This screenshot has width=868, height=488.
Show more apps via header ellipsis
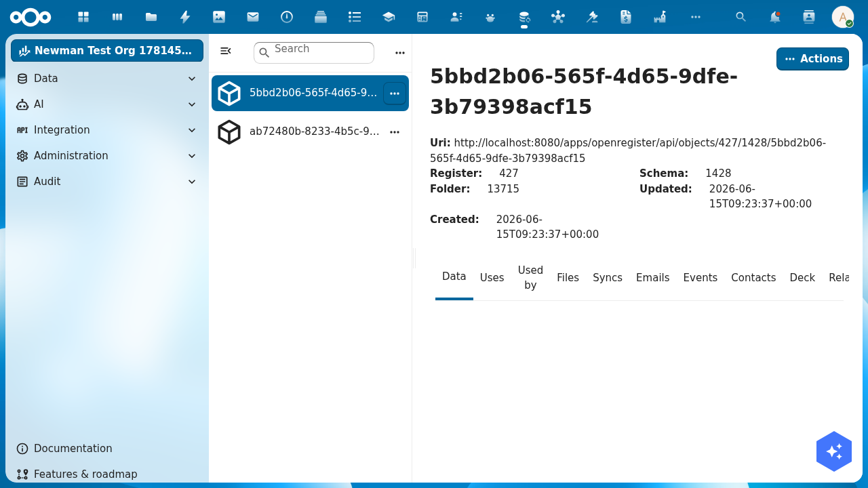click(x=696, y=17)
